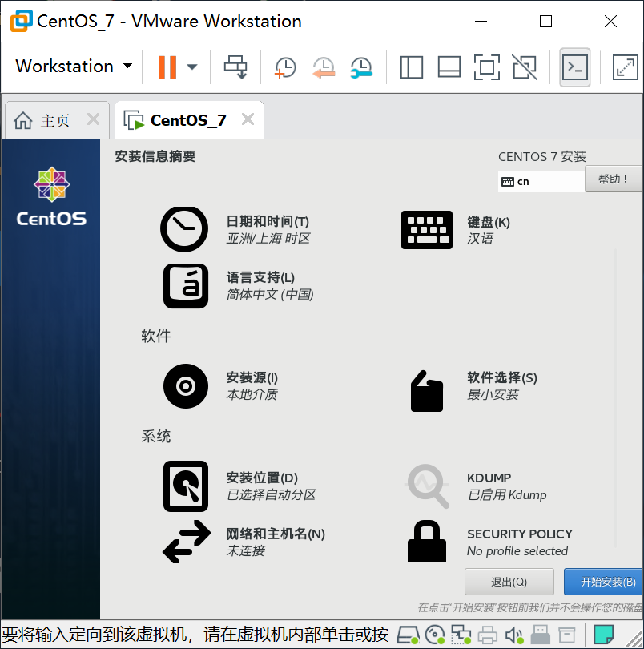Viewport: 644px width, 649px height.
Task: Open 键盘 keyboard layout settings
Action: click(x=456, y=230)
